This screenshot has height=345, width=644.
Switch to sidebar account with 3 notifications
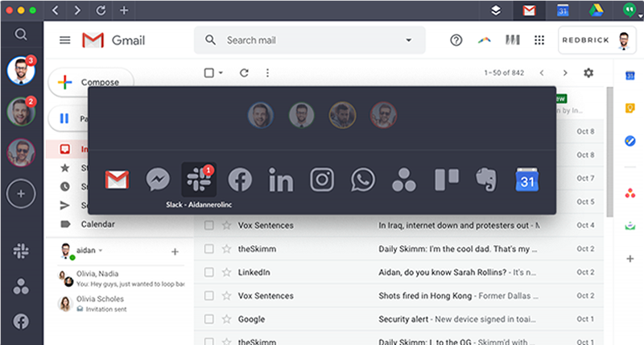coord(21,70)
